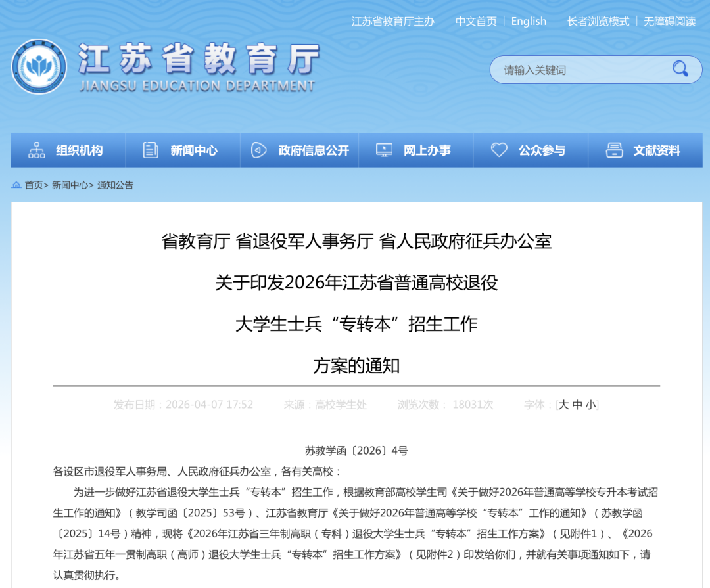Click the 新闻中心 document icon
The height and width of the screenshot is (588, 710).
(151, 150)
